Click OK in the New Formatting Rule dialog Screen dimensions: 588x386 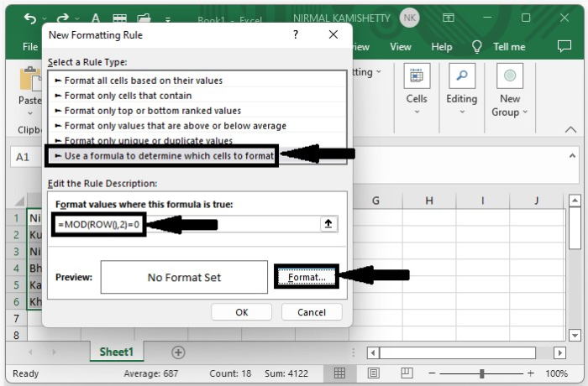click(242, 312)
